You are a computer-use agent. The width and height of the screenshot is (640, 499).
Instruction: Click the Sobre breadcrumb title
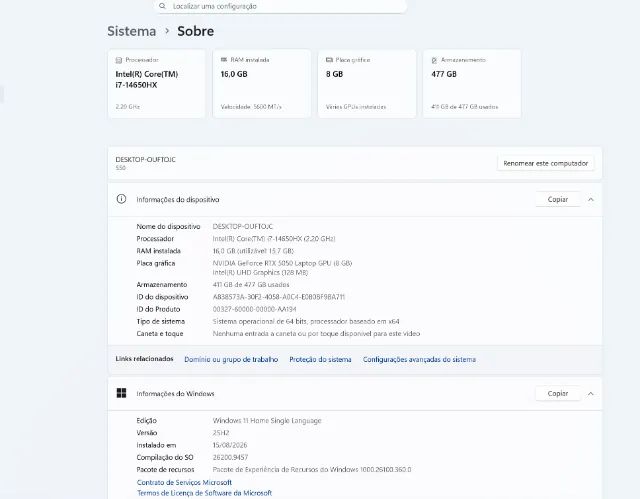pyautogui.click(x=196, y=31)
